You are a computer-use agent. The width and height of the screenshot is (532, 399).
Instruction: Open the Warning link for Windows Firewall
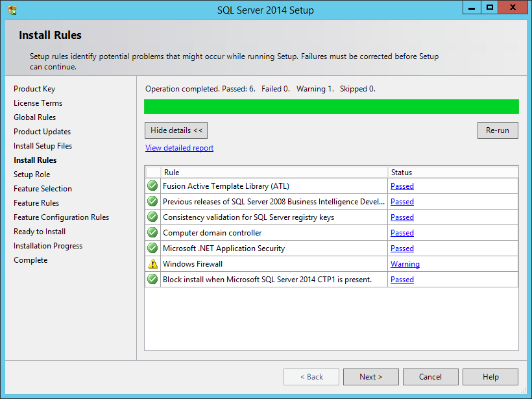(x=405, y=264)
